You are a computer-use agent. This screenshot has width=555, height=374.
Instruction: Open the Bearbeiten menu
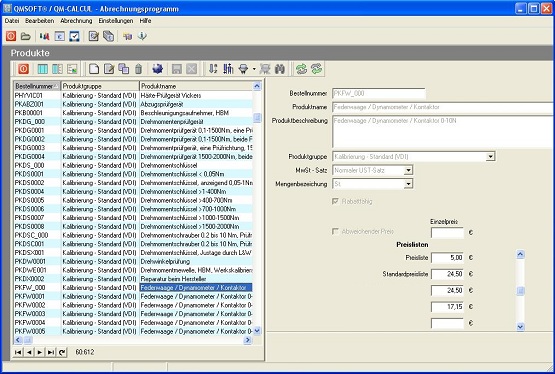coord(40,21)
